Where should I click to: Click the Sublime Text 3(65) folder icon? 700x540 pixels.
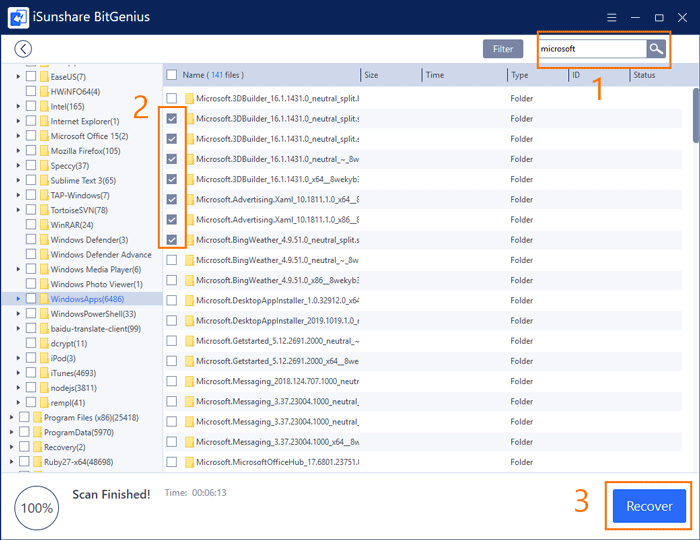coord(44,180)
